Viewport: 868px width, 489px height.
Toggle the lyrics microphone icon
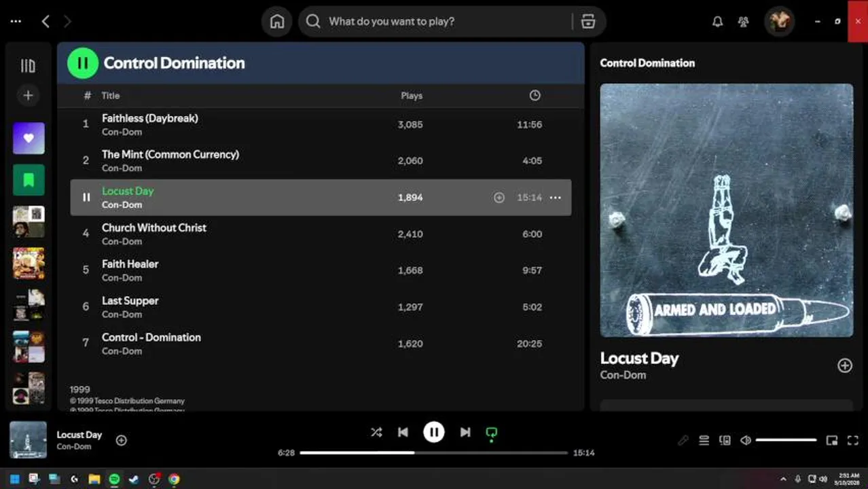[x=683, y=441]
